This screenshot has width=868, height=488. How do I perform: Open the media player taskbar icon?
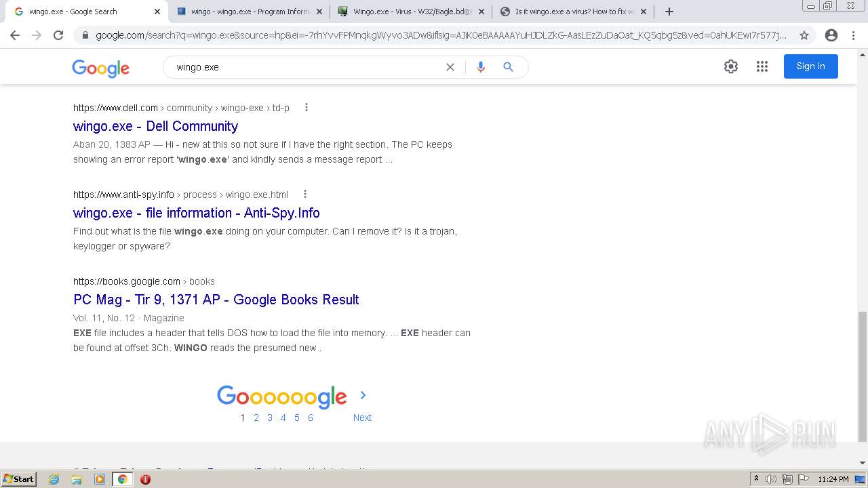pyautogui.click(x=100, y=479)
